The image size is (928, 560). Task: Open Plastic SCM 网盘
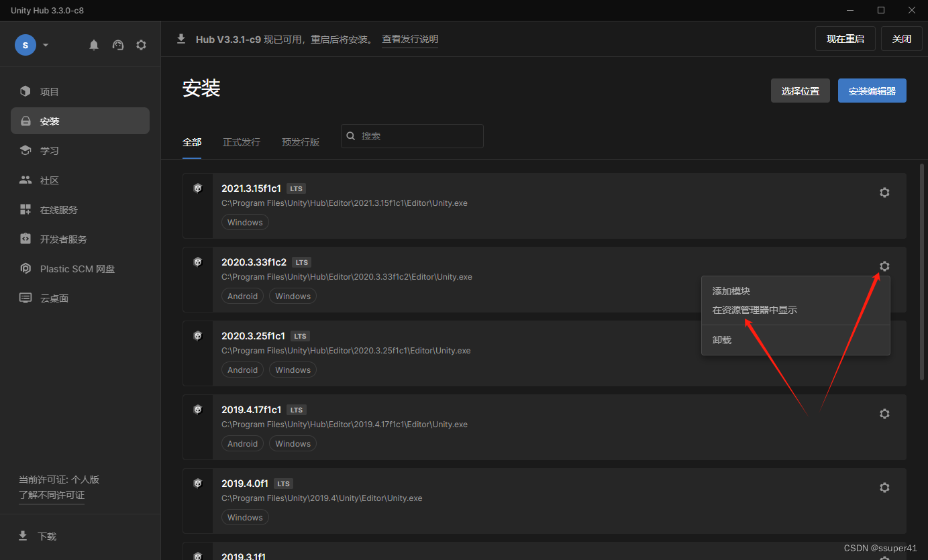point(80,268)
